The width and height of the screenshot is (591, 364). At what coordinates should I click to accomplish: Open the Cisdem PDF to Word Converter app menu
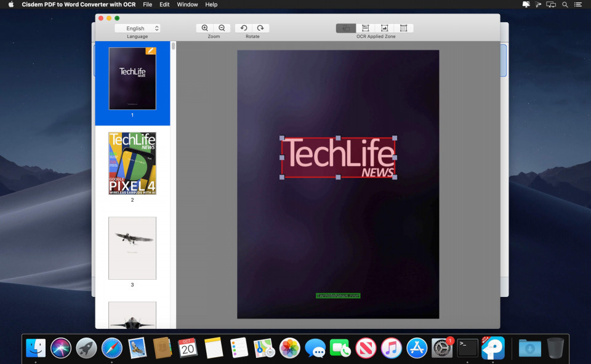point(79,4)
